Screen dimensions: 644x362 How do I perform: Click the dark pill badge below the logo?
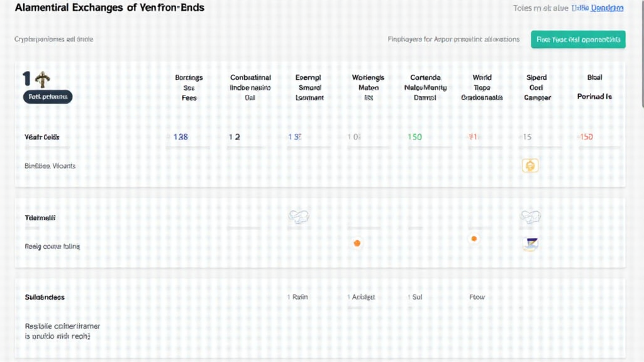coord(47,97)
